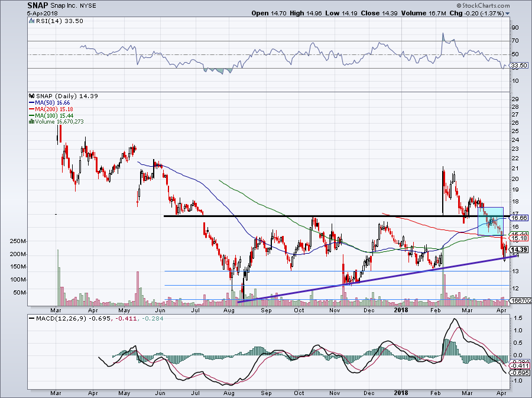The height and width of the screenshot is (398, 532).
Task: Click the 'Chg -0.20 (-1.37%)' value
Action: click(x=476, y=13)
